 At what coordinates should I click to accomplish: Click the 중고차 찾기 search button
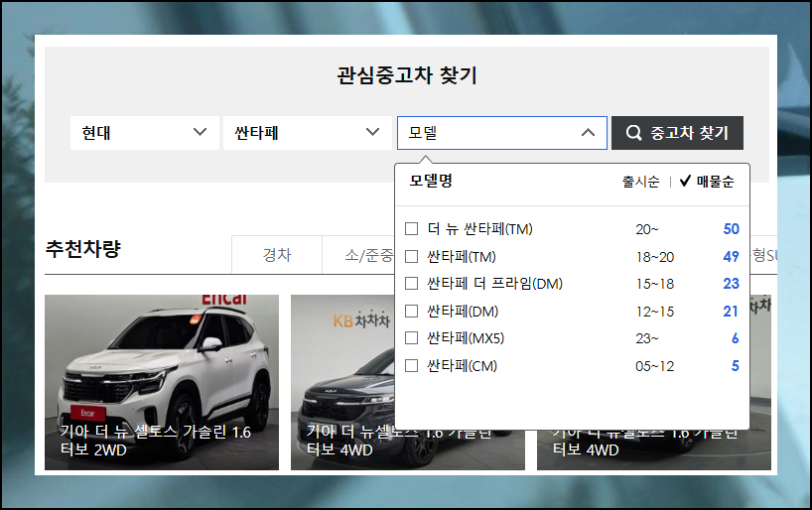tap(677, 133)
